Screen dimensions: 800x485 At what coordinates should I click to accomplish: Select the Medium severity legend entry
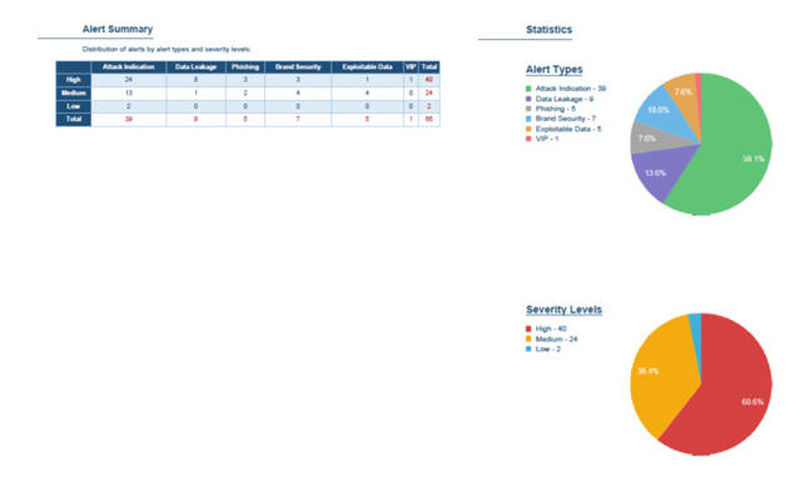pos(557,339)
